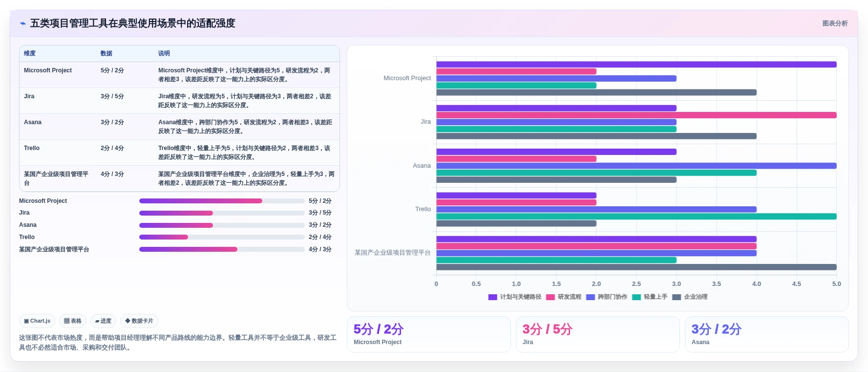The height and width of the screenshot is (372, 868).
Task: Select 某国产企业级项目管理平台 table row name
Action: [56, 178]
